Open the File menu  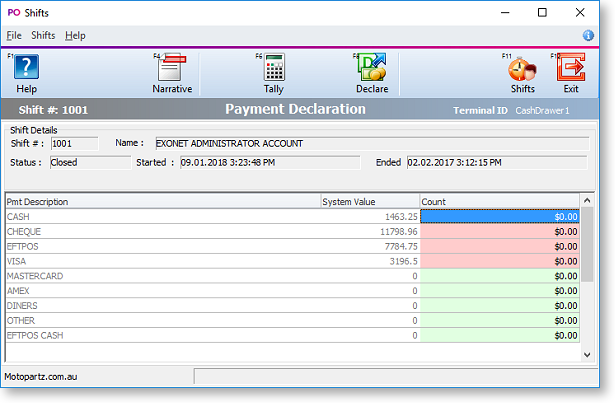(14, 35)
